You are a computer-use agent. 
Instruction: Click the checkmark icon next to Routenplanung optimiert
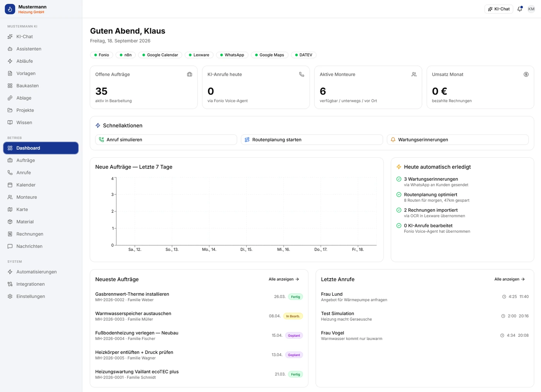click(399, 194)
